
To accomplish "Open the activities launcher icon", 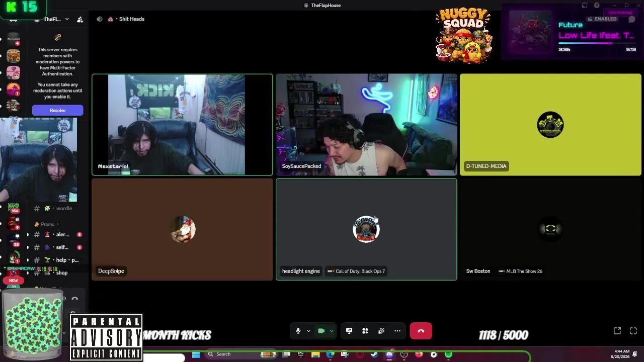I will 365,331.
